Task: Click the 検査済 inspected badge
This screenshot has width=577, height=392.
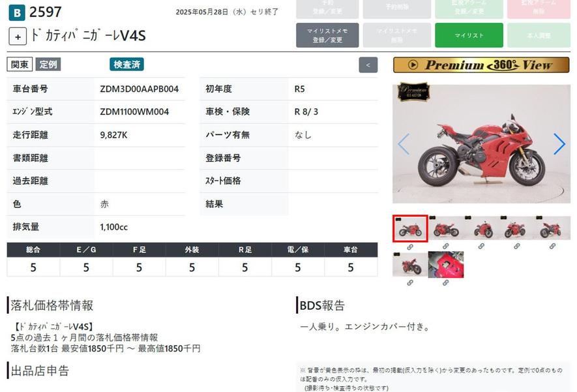Action: (126, 65)
